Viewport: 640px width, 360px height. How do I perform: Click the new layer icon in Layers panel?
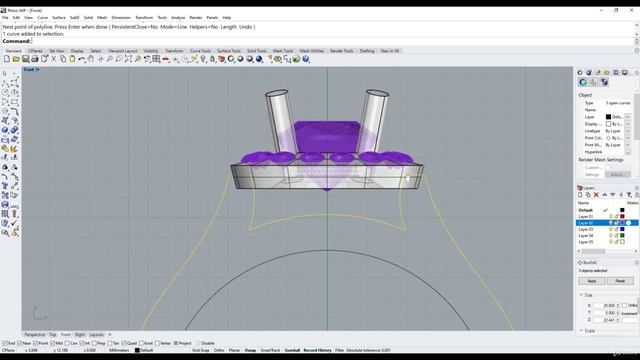click(x=580, y=195)
